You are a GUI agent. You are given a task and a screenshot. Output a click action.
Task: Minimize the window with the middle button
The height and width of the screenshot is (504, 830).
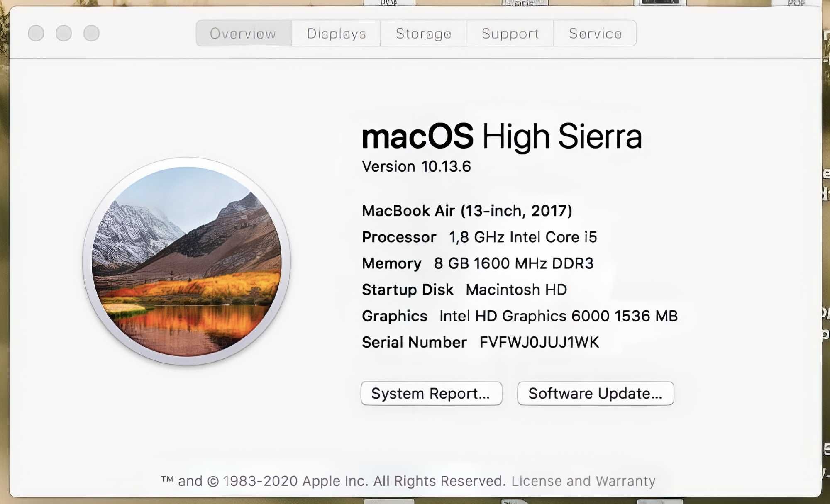64,33
